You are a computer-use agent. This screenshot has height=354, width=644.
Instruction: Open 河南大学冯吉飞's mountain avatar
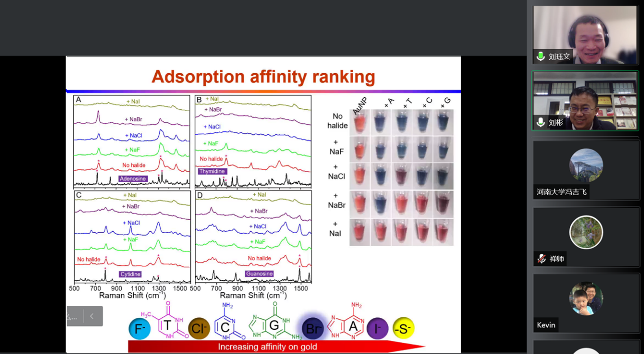click(x=585, y=165)
